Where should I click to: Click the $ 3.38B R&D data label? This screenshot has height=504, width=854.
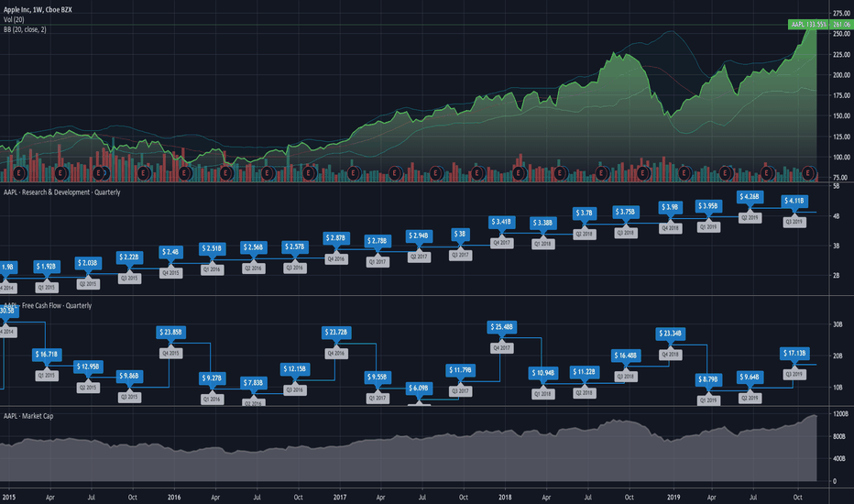[x=543, y=223]
